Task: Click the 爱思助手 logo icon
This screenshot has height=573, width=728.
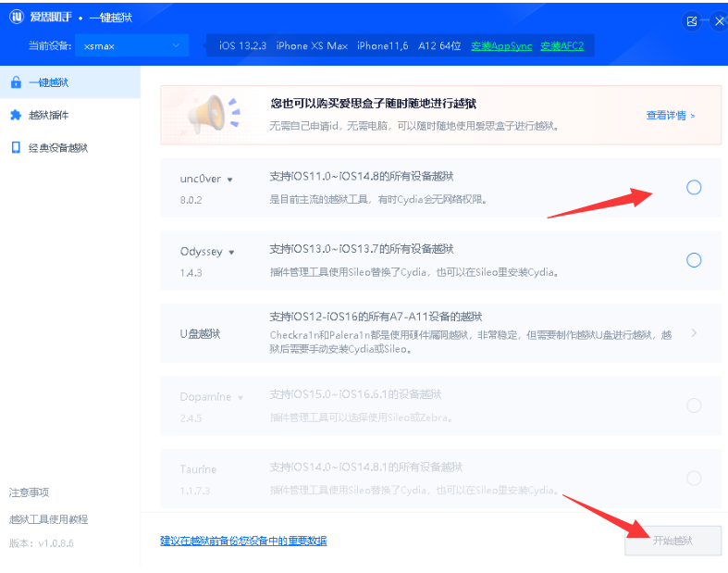Action: pos(17,17)
